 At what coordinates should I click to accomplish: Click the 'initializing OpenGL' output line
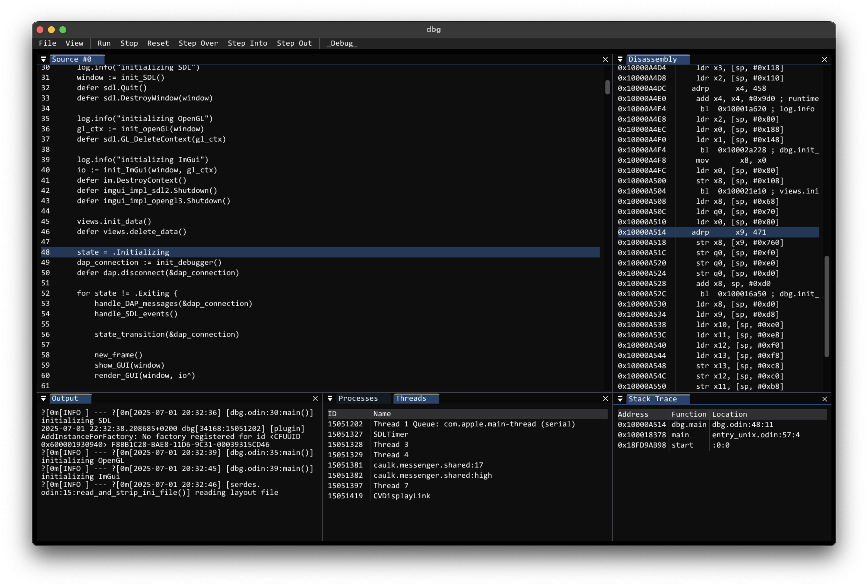pos(82,461)
